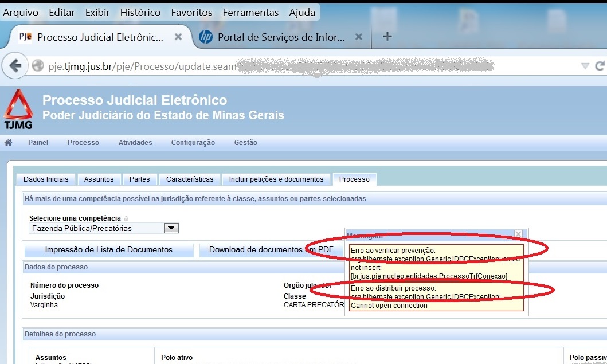This screenshot has width=607, height=364.
Task: Click Download de documentos em PDF
Action: tap(267, 249)
